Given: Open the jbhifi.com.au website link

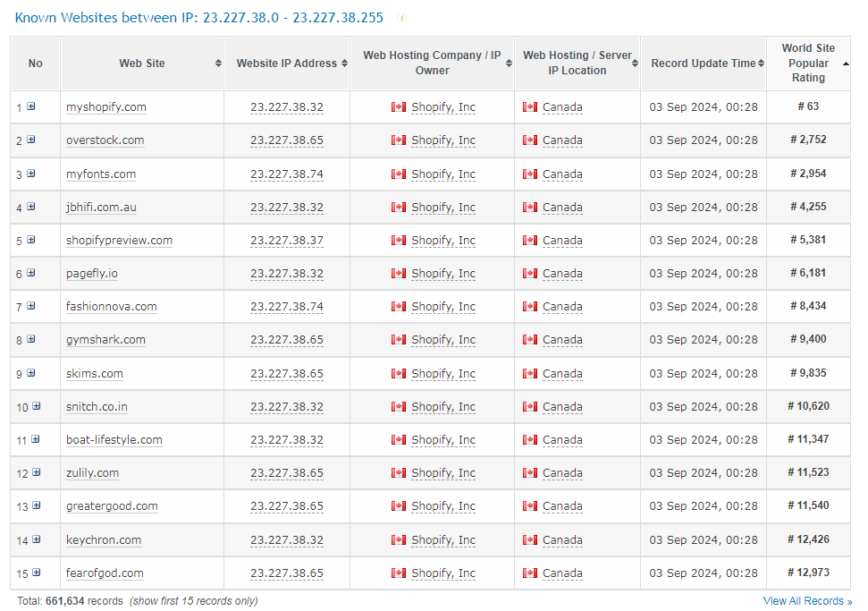Looking at the screenshot, I should pos(101,207).
